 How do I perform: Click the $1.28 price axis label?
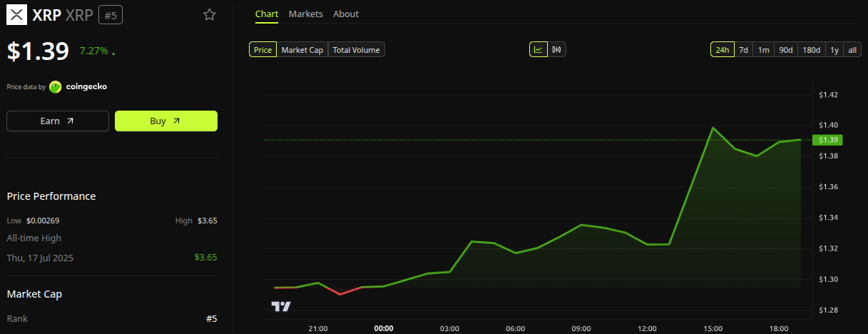[x=828, y=310]
